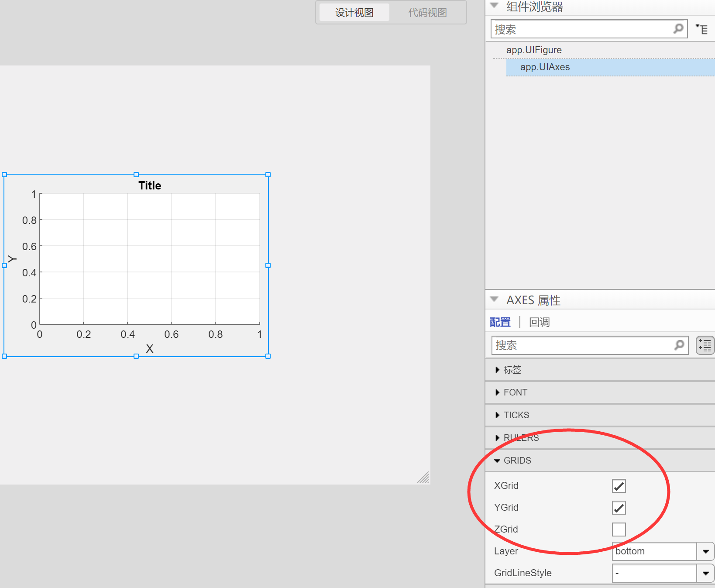This screenshot has height=588, width=715.
Task: Click the magnifier in AXES properties search
Action: 679,345
